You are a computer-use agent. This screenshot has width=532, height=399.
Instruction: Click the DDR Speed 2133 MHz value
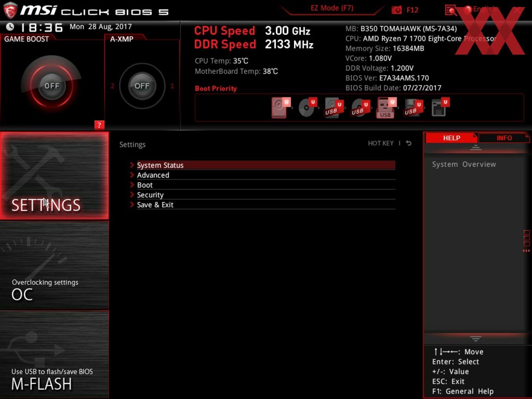pyautogui.click(x=289, y=44)
